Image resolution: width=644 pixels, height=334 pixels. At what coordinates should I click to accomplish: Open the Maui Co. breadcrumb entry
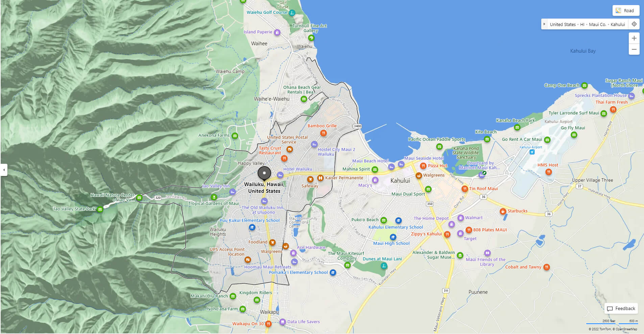pos(597,24)
